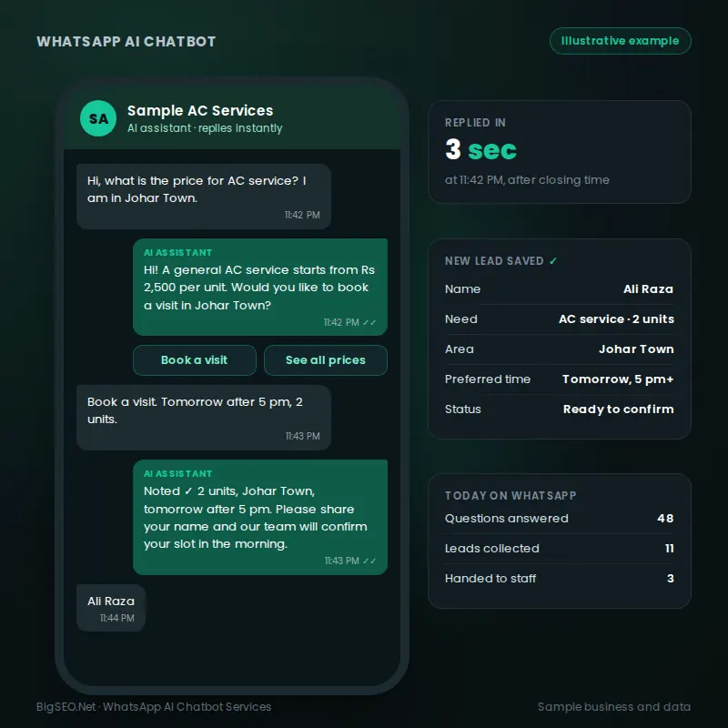Click the 'Handed to staff' count 3
728x728 pixels.
(x=671, y=579)
